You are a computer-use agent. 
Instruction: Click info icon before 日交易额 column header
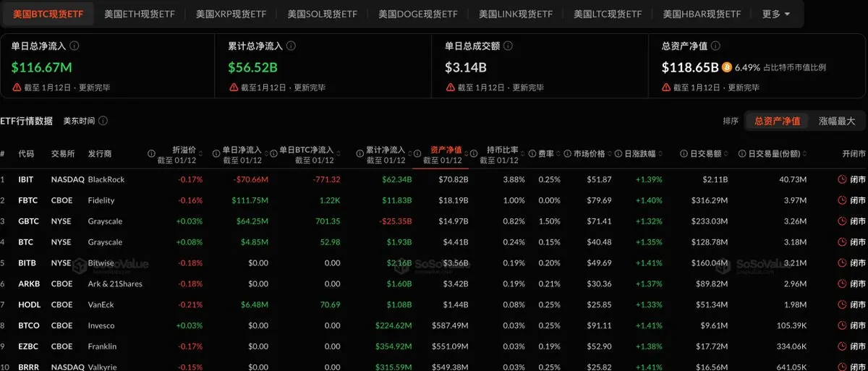pyautogui.click(x=684, y=154)
